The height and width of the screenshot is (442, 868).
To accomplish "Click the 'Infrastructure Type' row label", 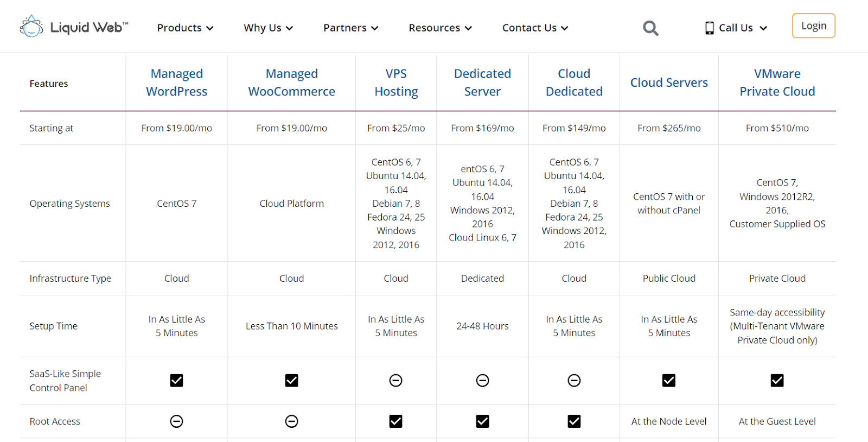I will [70, 279].
